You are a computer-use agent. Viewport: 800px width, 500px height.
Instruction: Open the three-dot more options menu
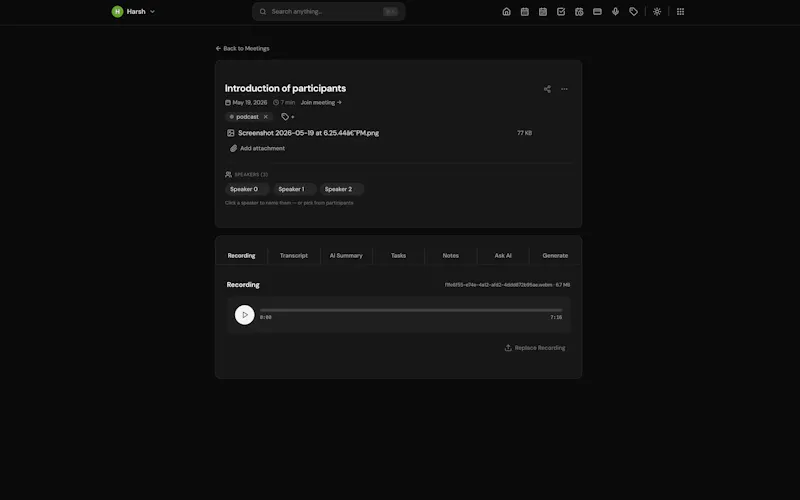tap(564, 89)
